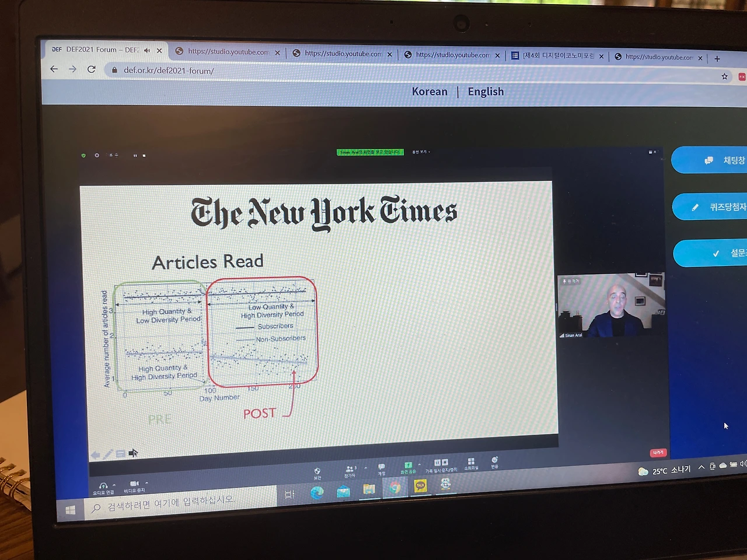Open the 옵션 보기 view options dropdown
The image size is (747, 560).
click(x=421, y=152)
